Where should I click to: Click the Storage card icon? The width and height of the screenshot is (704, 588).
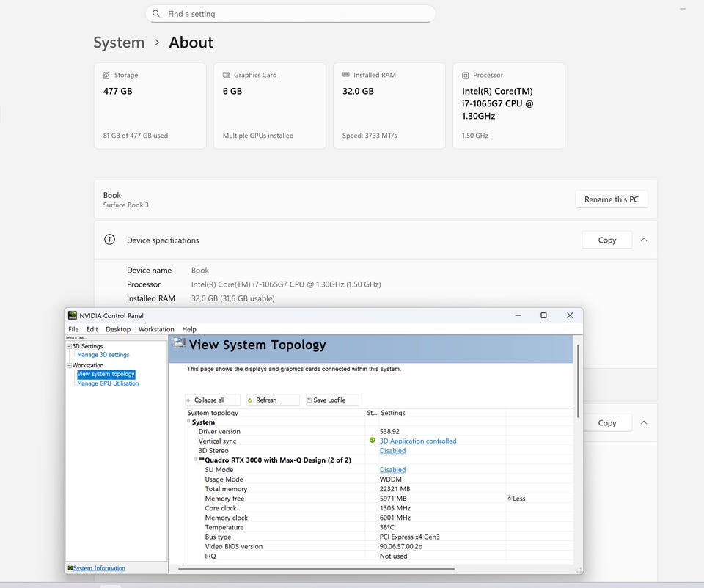click(106, 76)
